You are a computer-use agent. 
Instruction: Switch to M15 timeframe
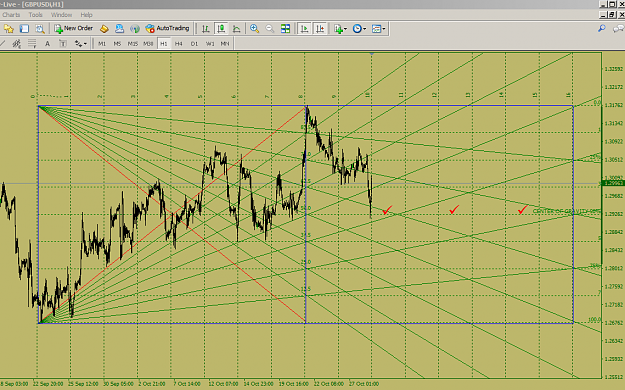tap(133, 43)
